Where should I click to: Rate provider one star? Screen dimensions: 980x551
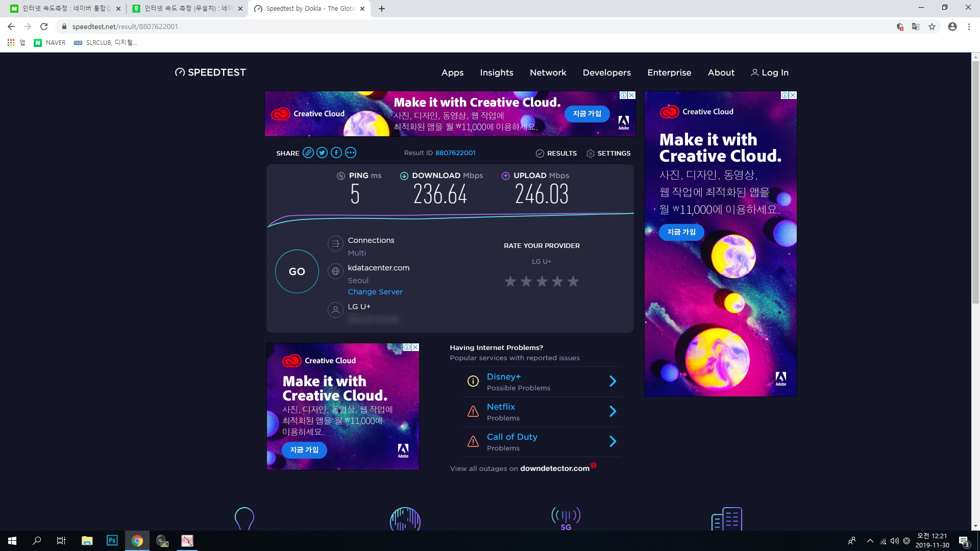(x=510, y=281)
